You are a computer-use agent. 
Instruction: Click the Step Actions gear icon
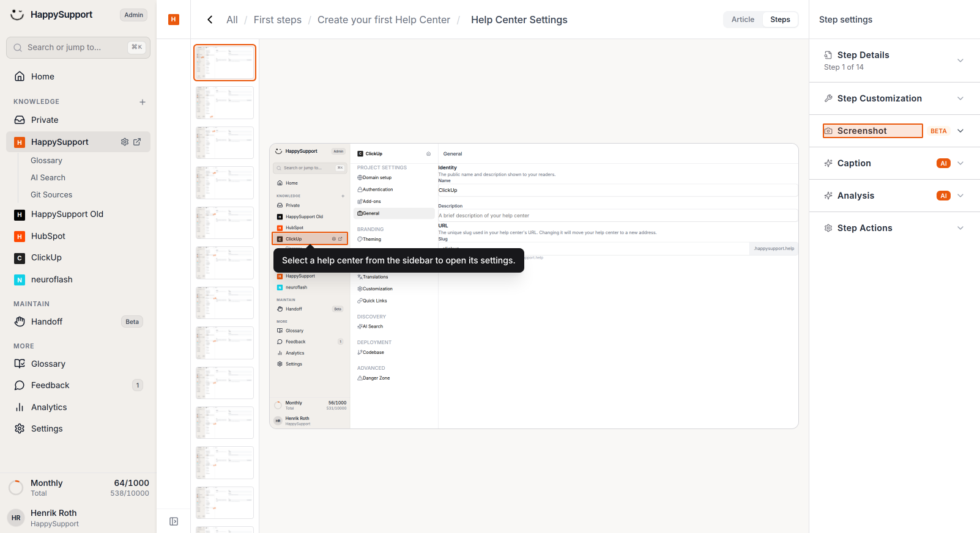[x=828, y=228]
